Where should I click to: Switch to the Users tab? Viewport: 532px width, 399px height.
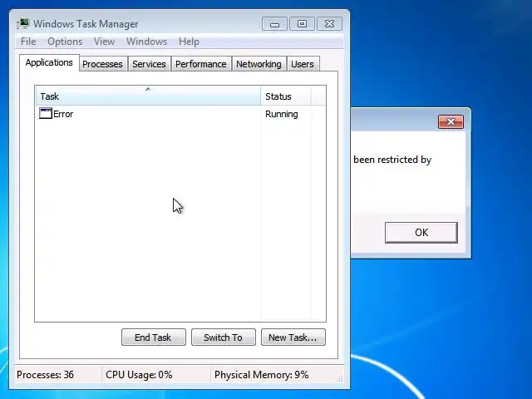[x=303, y=64]
